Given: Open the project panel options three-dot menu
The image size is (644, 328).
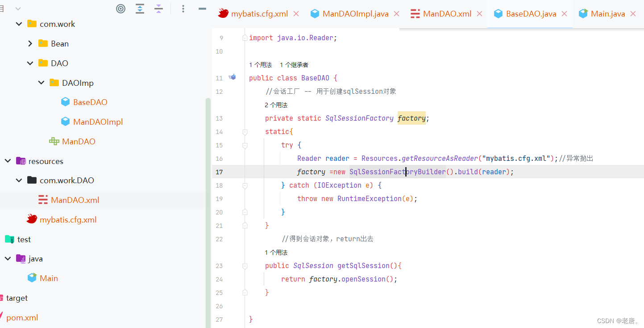Looking at the screenshot, I should point(183,8).
